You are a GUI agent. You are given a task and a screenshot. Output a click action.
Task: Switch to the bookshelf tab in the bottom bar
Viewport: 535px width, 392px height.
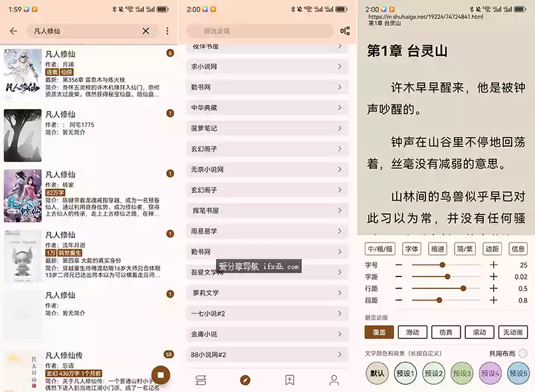201,380
